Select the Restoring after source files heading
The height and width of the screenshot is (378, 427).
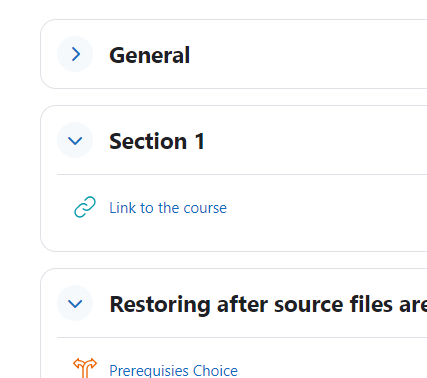click(268, 304)
